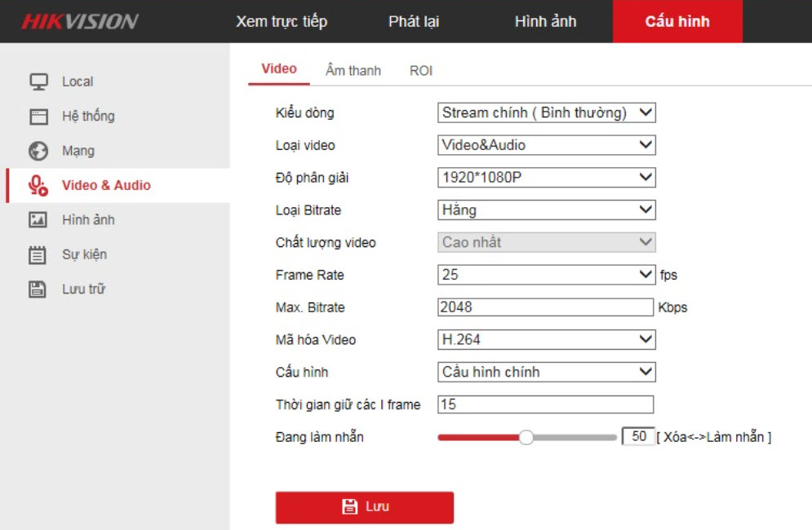Image resolution: width=812 pixels, height=530 pixels.
Task: Click the "Kiểu dòng" label
Action: (x=304, y=113)
